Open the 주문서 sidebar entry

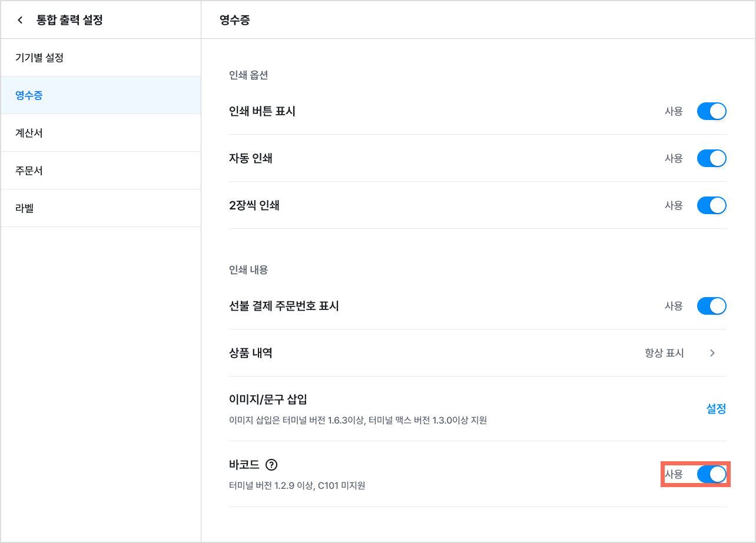click(x=101, y=171)
